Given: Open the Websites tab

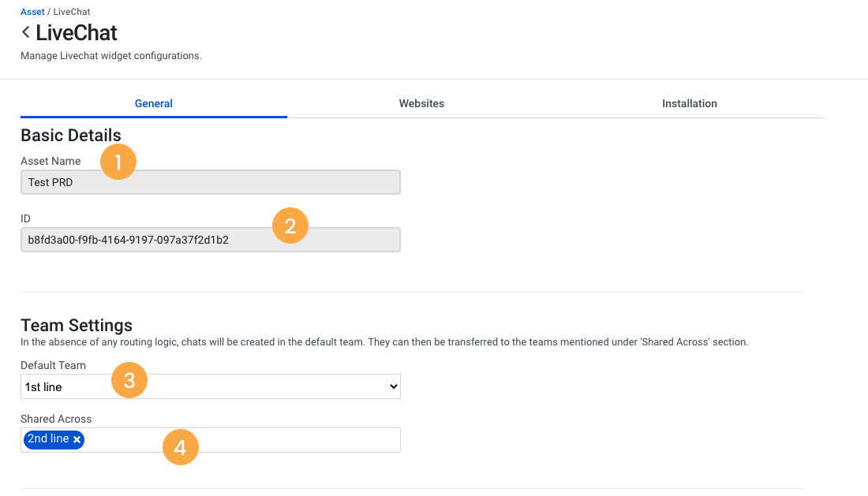Looking at the screenshot, I should click(x=421, y=103).
